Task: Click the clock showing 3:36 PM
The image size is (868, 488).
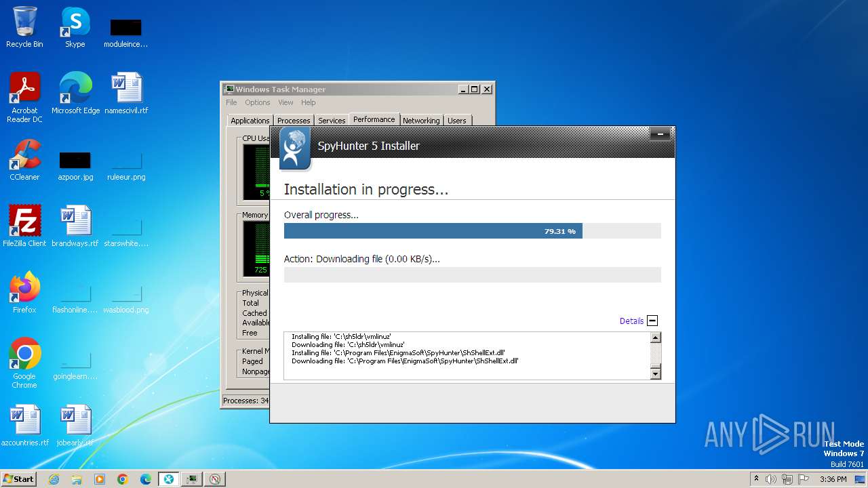Action: 833,479
